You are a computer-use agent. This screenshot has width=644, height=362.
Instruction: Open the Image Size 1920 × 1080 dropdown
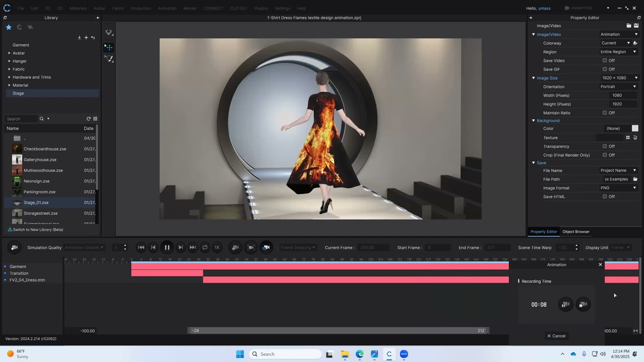619,78
